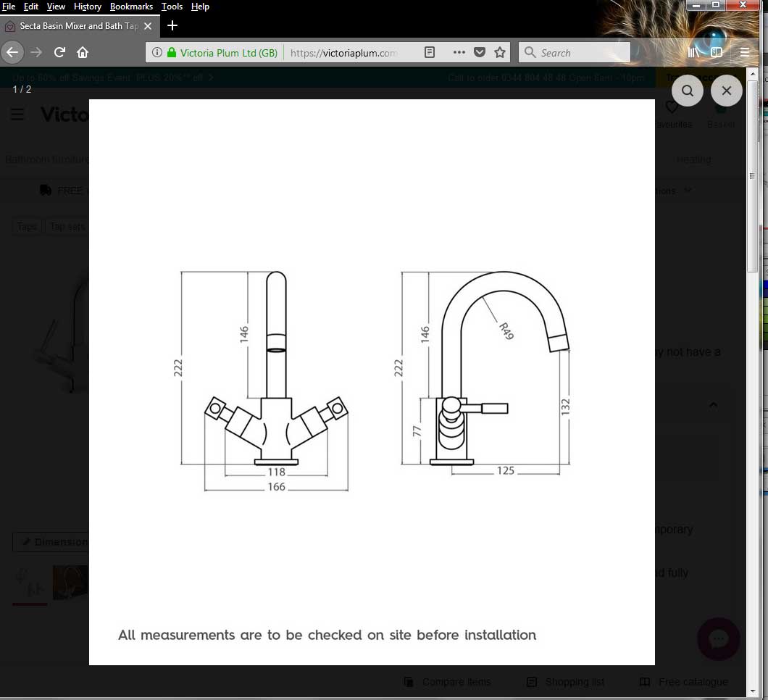Viewport: 768px width, 700px height.
Task: Bookmark this page with the star
Action: pyautogui.click(x=499, y=52)
